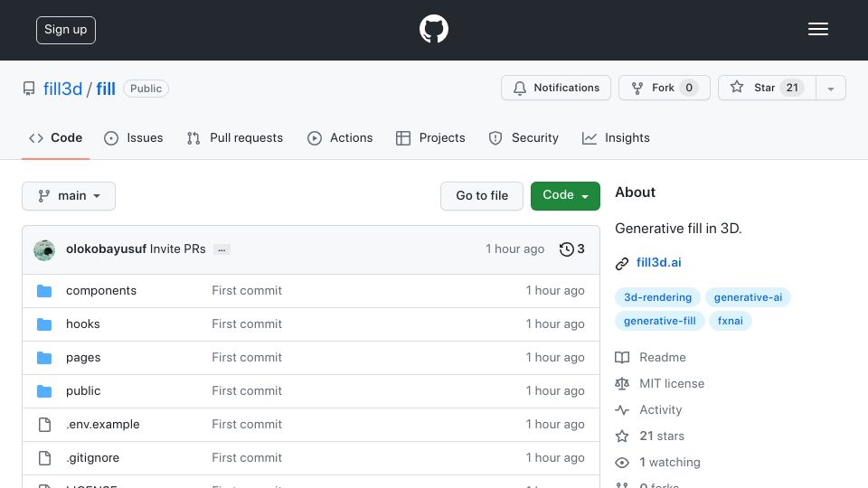Star the fill repository

(x=767, y=88)
